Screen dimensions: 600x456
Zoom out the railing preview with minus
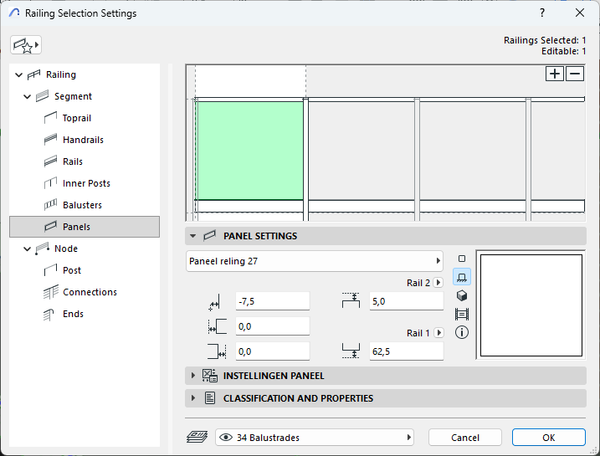575,74
